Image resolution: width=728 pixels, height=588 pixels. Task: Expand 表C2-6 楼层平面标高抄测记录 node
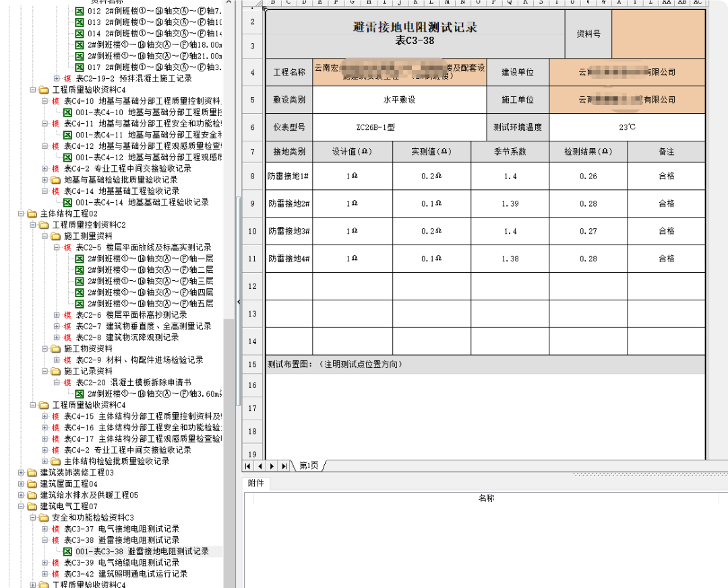click(x=57, y=315)
